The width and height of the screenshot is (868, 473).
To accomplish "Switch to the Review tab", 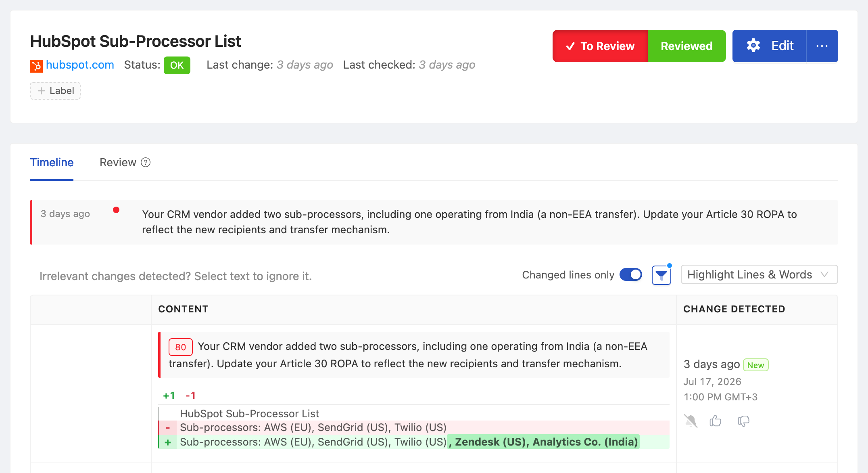I will tap(118, 162).
